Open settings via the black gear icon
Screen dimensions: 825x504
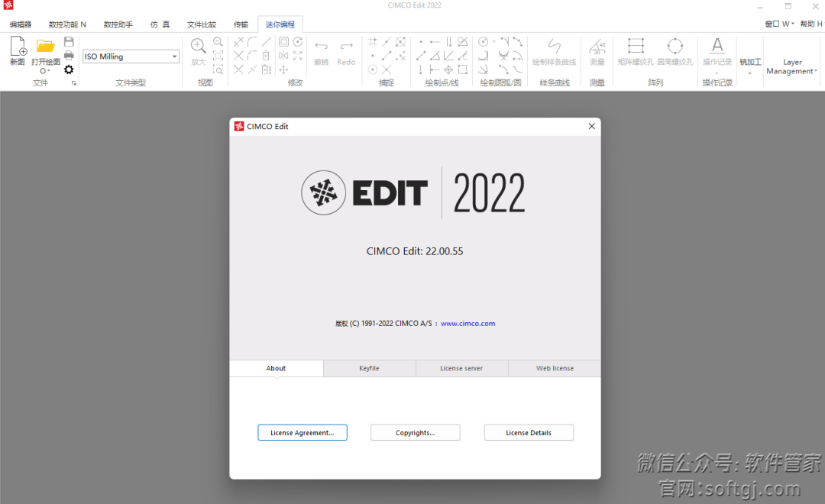(x=69, y=69)
